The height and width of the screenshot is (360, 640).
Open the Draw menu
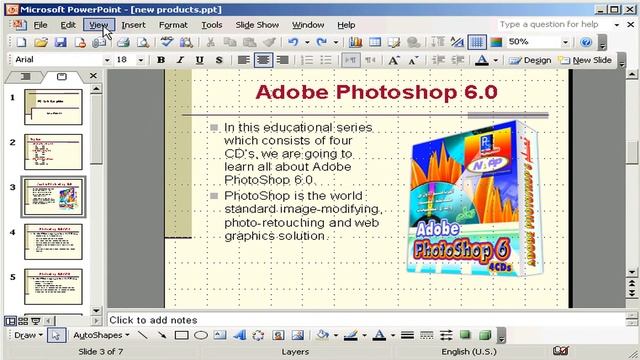point(28,336)
